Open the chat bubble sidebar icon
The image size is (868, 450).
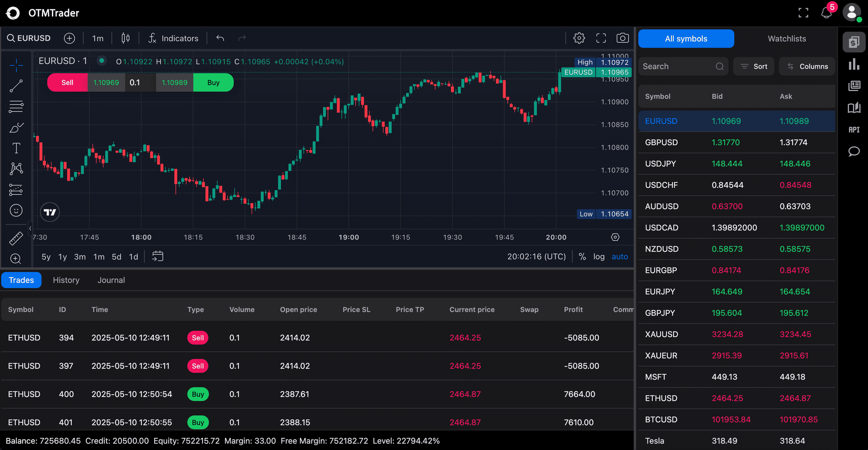tap(854, 151)
